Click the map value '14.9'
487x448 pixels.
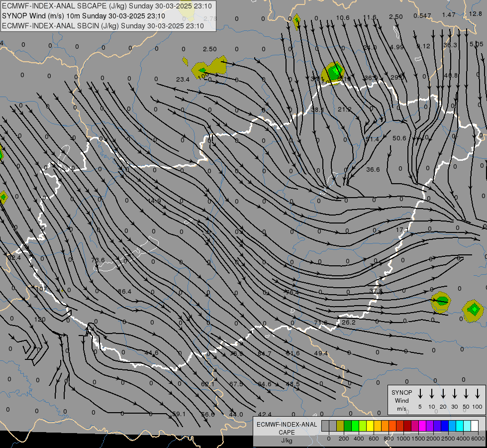[x=154, y=201]
